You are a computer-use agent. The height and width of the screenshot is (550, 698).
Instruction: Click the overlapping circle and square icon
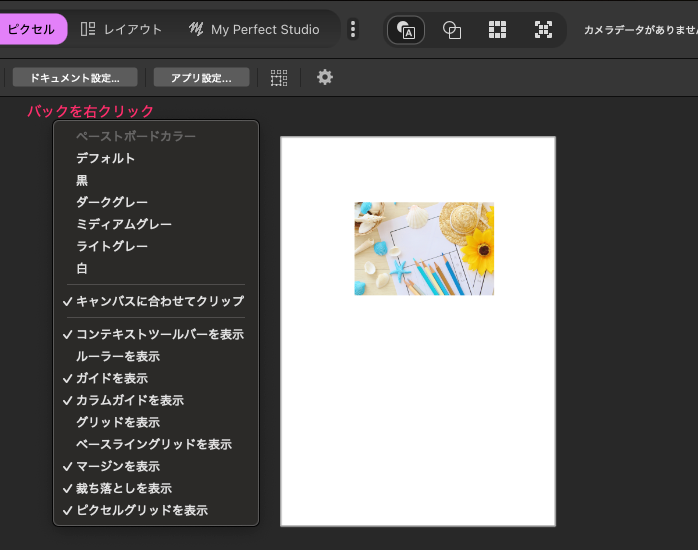452,30
